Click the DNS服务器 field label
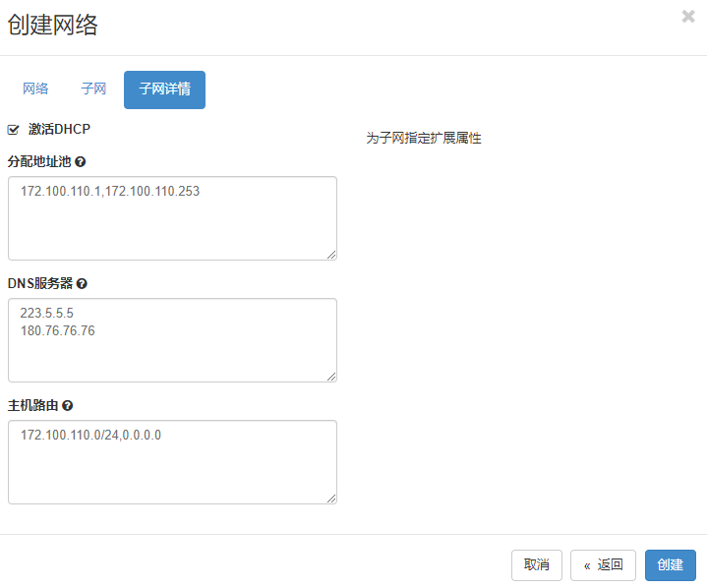This screenshot has width=707, height=588. (x=40, y=283)
